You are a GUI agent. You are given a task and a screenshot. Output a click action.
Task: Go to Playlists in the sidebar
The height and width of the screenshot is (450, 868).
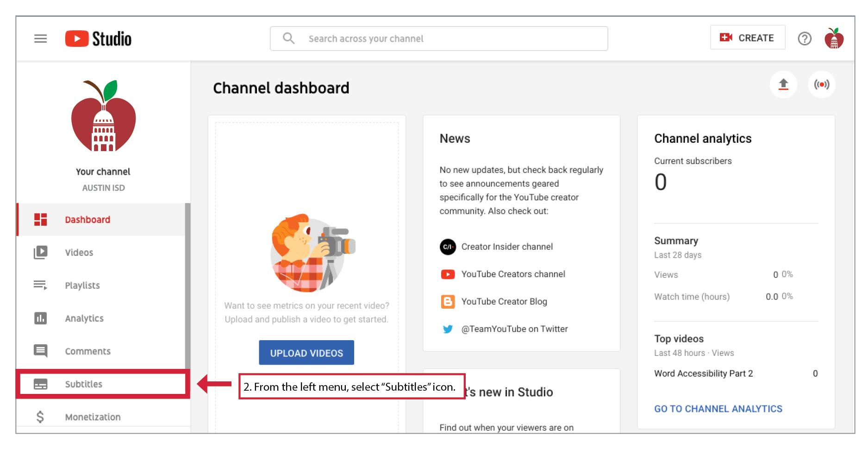82,285
